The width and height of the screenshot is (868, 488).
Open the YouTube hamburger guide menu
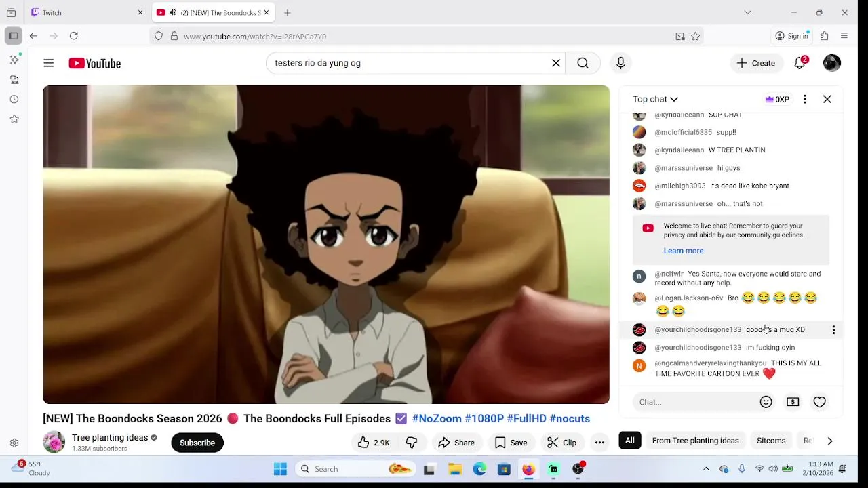tap(48, 63)
